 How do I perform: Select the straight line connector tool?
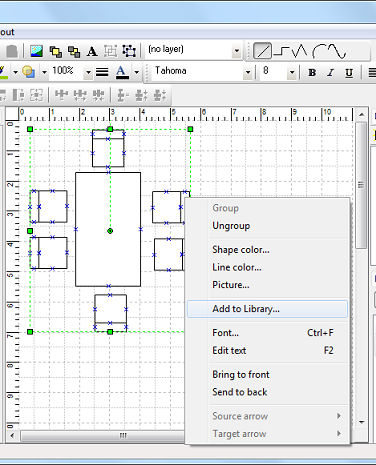click(x=263, y=51)
